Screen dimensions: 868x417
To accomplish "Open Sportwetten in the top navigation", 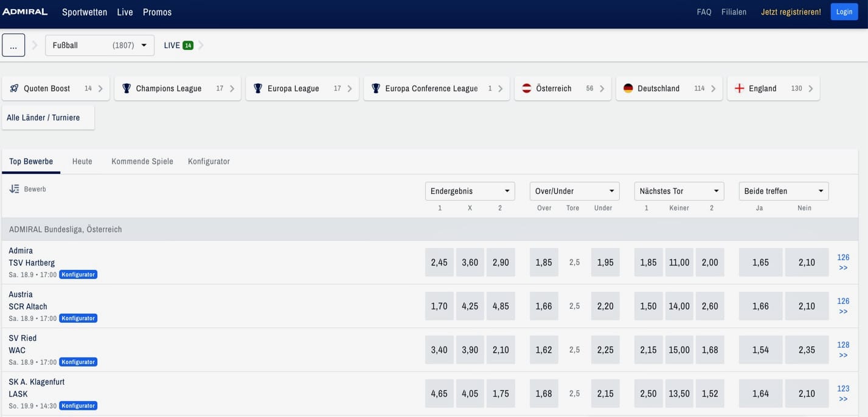I will [x=85, y=12].
